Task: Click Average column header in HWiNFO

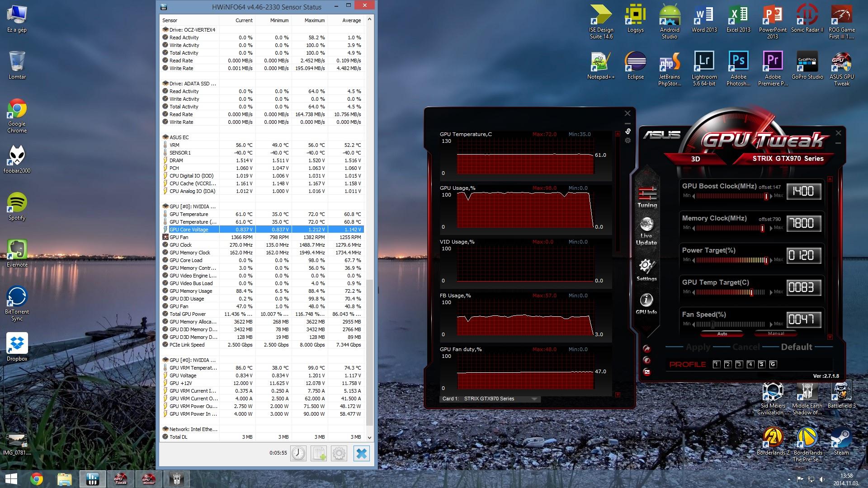Action: pos(346,20)
